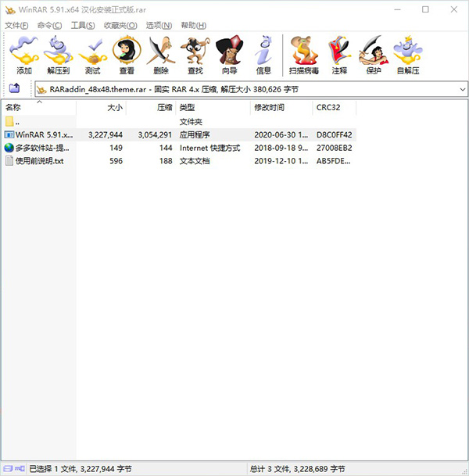Select the 多多软件站 internet shortcut globe icon
The image size is (469, 476).
9,148
